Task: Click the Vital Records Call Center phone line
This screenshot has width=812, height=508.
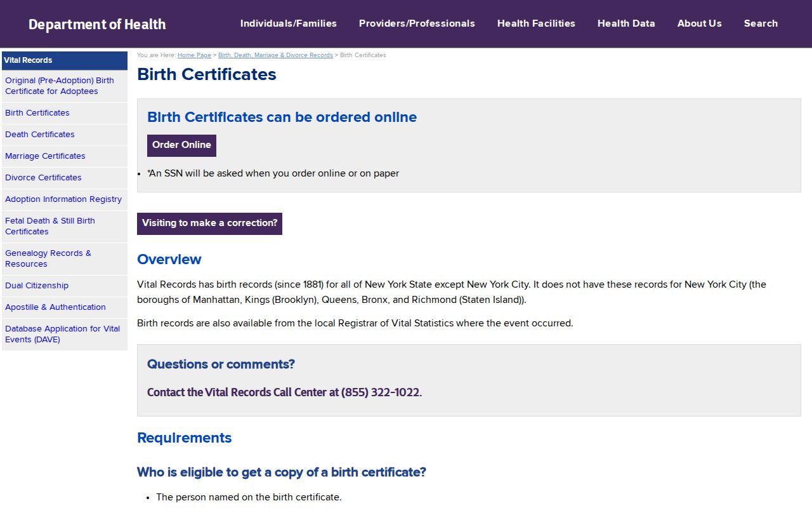Action: (x=284, y=392)
